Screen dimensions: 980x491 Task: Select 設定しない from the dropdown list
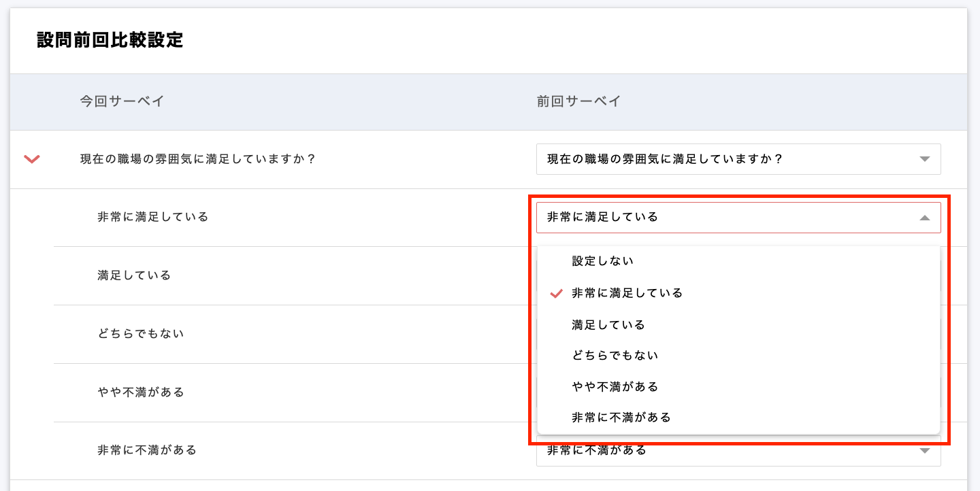603,261
